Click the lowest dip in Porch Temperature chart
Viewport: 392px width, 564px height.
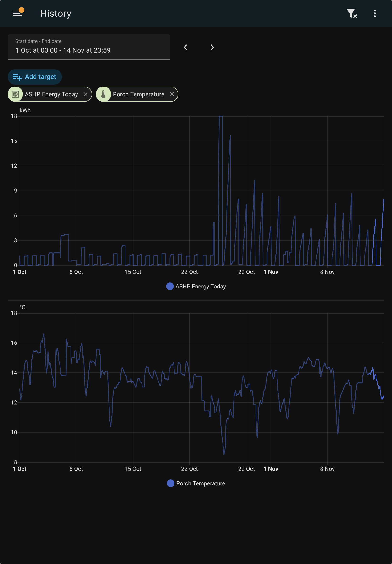click(x=224, y=454)
